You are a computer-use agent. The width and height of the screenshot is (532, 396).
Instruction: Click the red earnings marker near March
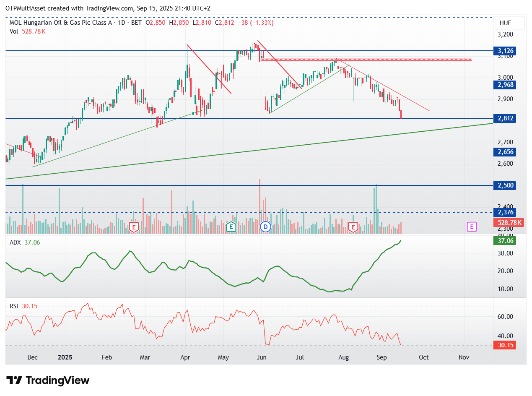[x=134, y=227]
